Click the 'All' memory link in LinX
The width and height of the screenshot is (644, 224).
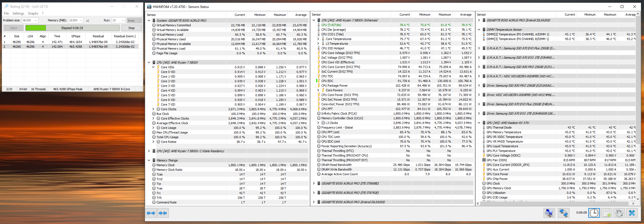88,21
